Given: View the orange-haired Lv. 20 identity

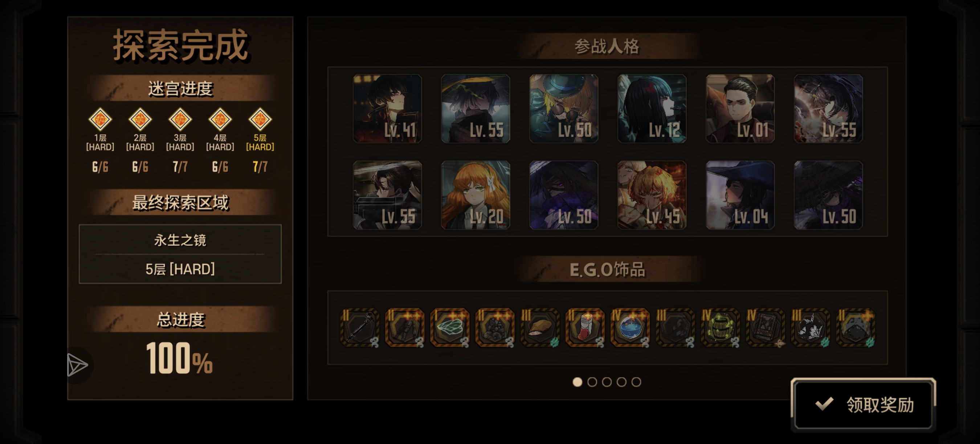Looking at the screenshot, I should coord(475,195).
